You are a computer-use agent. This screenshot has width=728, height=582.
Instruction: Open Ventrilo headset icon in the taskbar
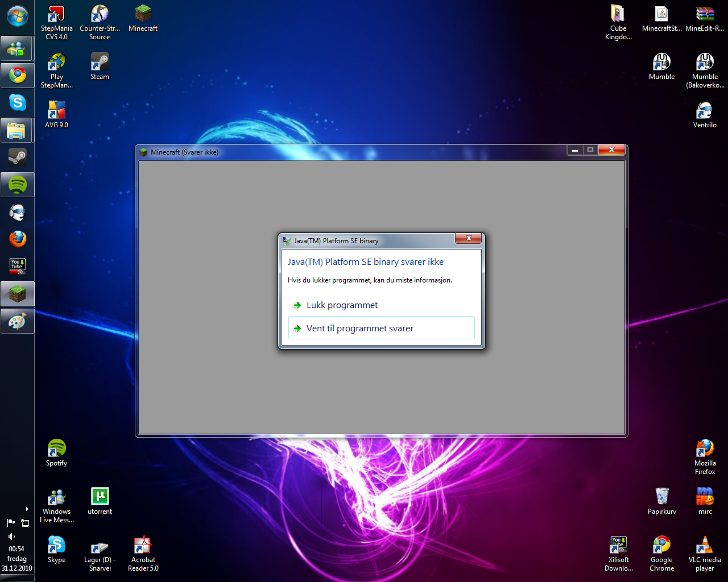pos(17,212)
